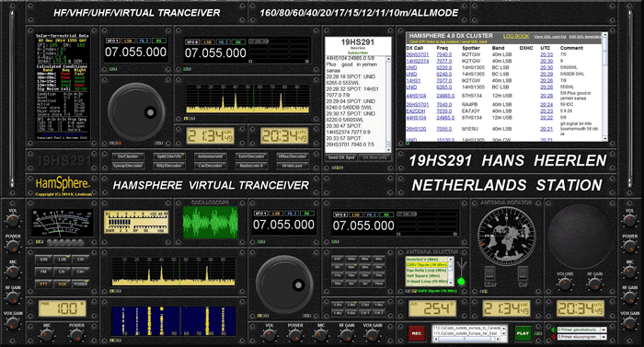Open the Cw/Decoder plugin

click(210, 166)
